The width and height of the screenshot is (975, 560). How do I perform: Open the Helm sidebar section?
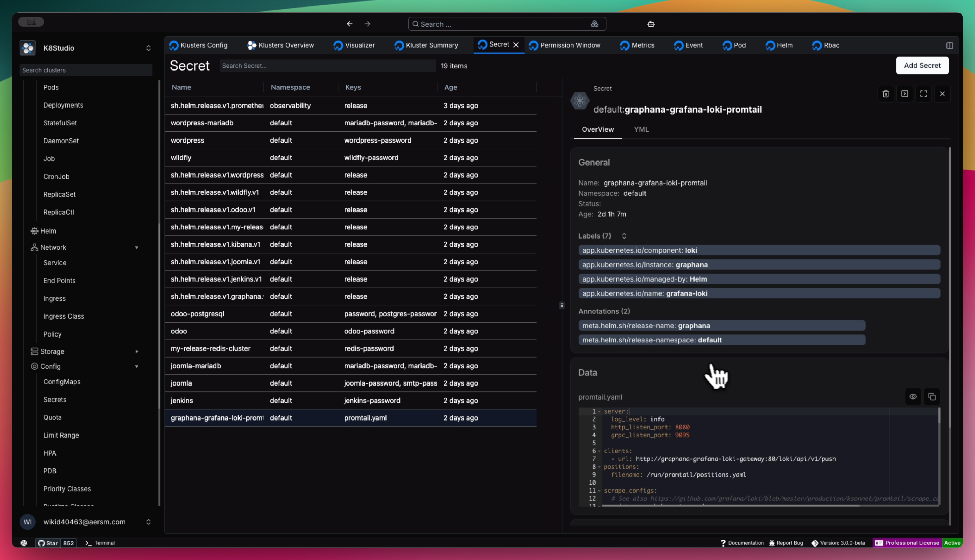tap(48, 231)
